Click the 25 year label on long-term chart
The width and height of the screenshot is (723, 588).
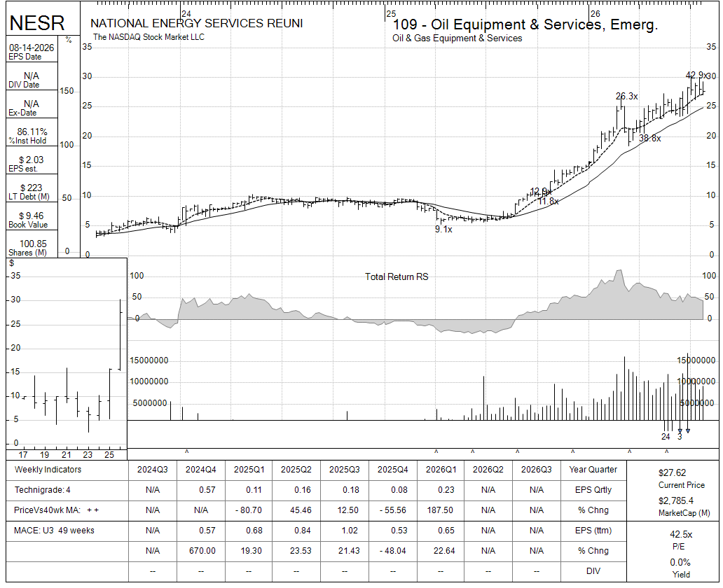click(x=109, y=455)
